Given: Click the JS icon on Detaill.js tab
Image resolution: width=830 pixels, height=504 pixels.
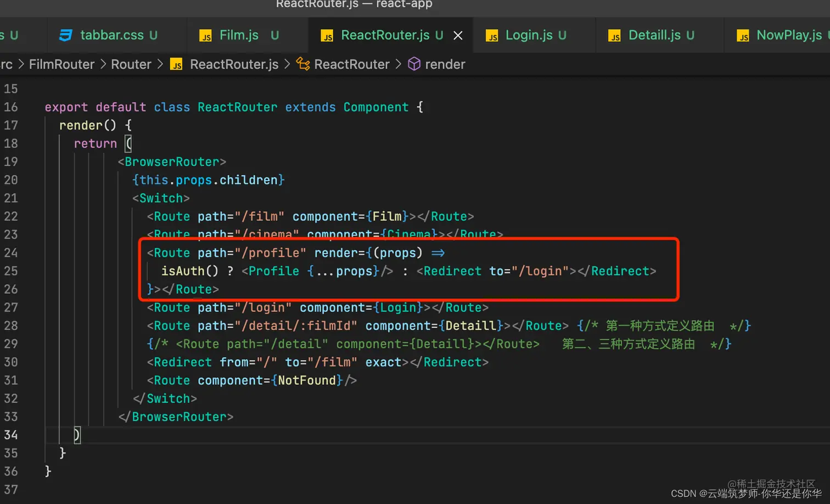Looking at the screenshot, I should coord(615,36).
